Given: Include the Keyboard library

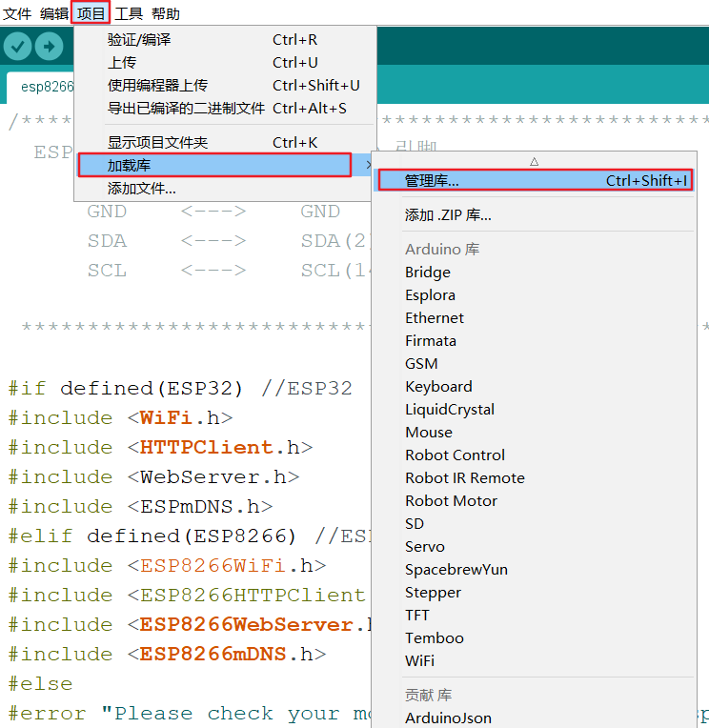Looking at the screenshot, I should tap(534, 386).
